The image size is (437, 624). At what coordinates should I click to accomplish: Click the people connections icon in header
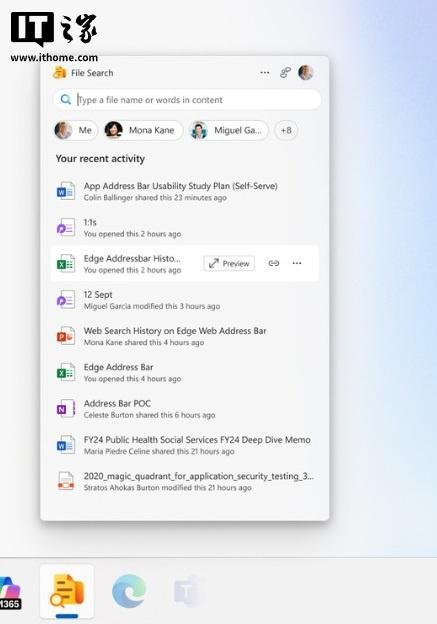(285, 72)
